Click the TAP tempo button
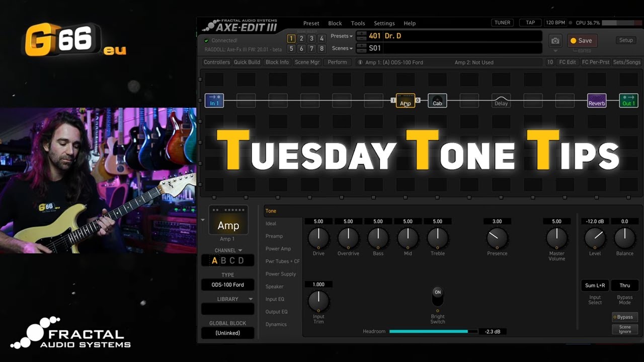 point(530,23)
